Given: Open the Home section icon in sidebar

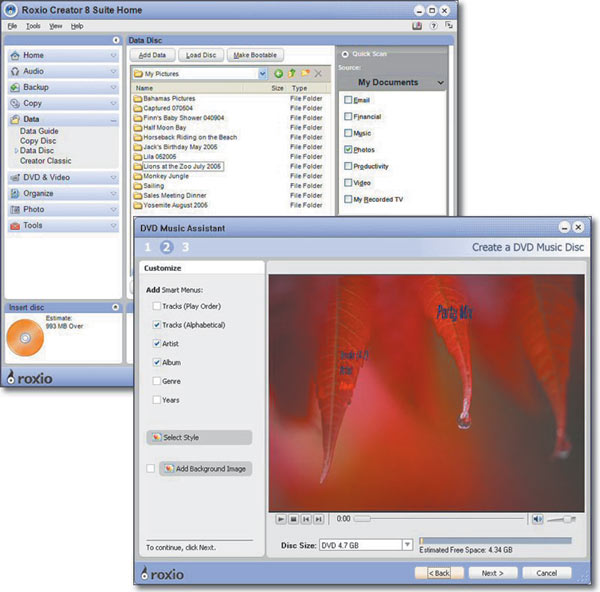Looking at the screenshot, I should coord(15,55).
